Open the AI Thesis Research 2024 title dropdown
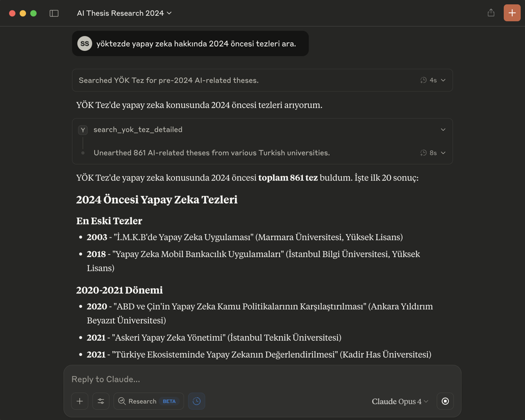The height and width of the screenshot is (420, 525). coord(124,13)
